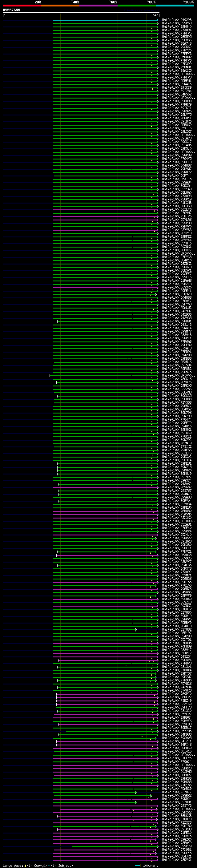
Task: Select hit label UniRef100_Q1PEC0
Action: 177,832
